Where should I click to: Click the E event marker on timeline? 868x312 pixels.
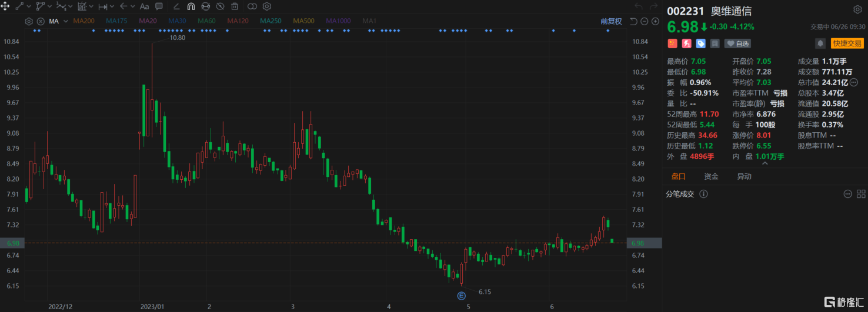(x=462, y=295)
